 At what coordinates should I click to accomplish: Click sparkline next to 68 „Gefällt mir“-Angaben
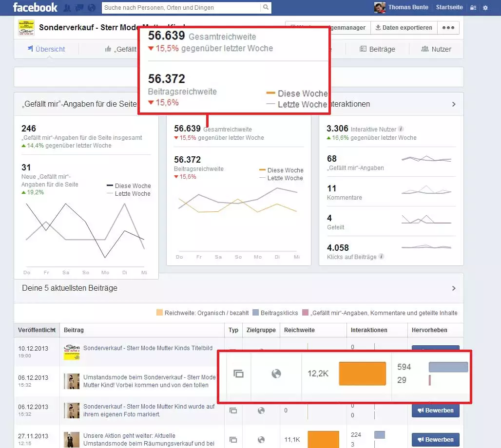(426, 159)
